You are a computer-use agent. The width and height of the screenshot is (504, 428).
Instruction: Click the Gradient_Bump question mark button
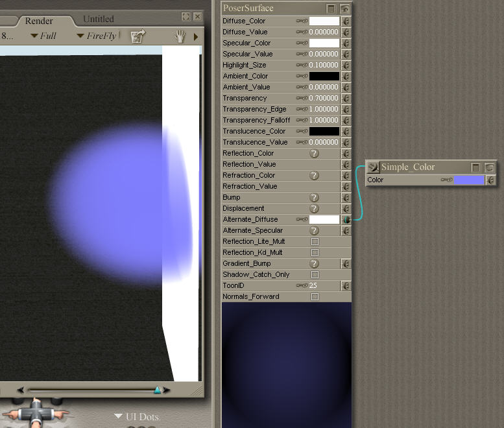(315, 263)
